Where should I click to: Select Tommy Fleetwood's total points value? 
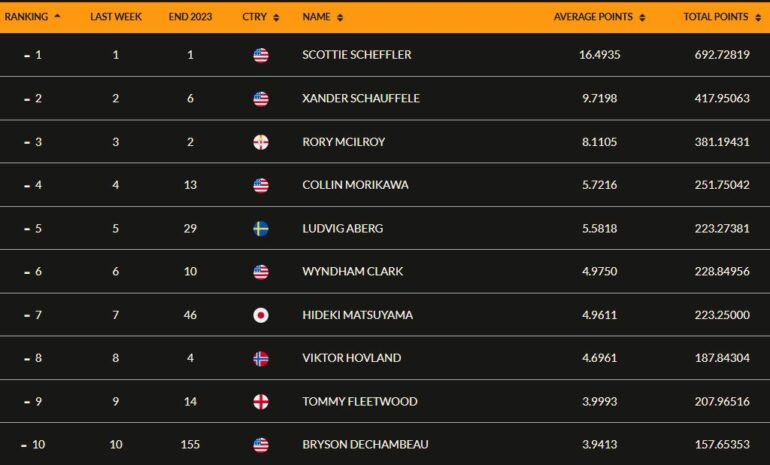tap(722, 402)
